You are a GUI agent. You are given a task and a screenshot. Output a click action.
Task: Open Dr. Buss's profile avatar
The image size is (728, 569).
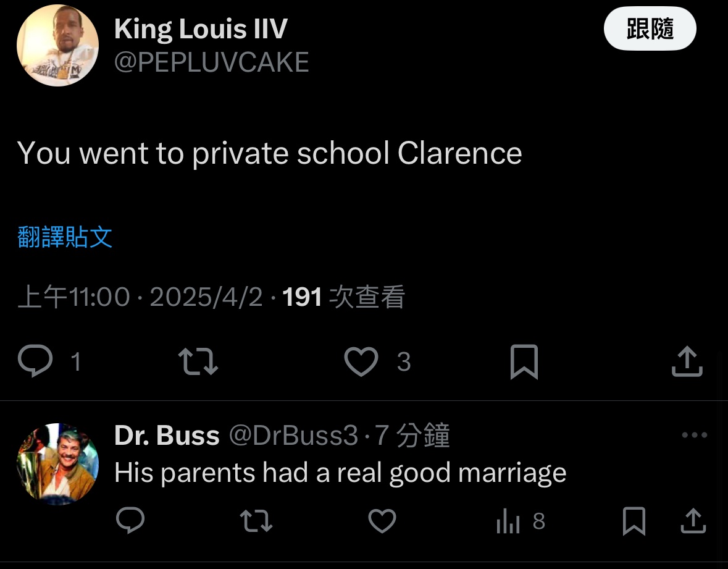click(57, 463)
